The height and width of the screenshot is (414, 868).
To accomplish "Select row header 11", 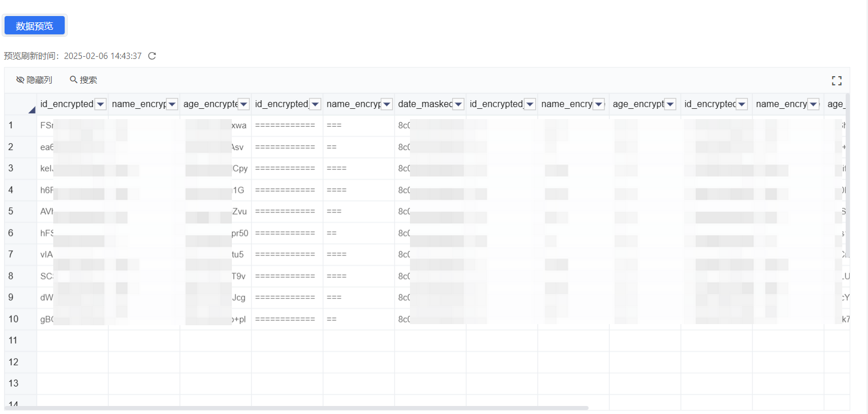I will point(21,340).
